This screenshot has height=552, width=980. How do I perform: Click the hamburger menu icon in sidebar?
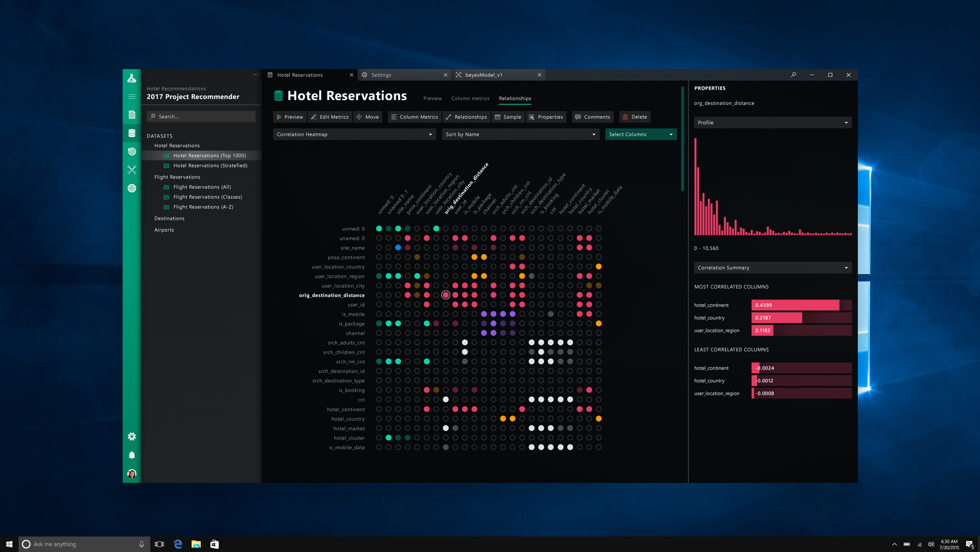132,97
